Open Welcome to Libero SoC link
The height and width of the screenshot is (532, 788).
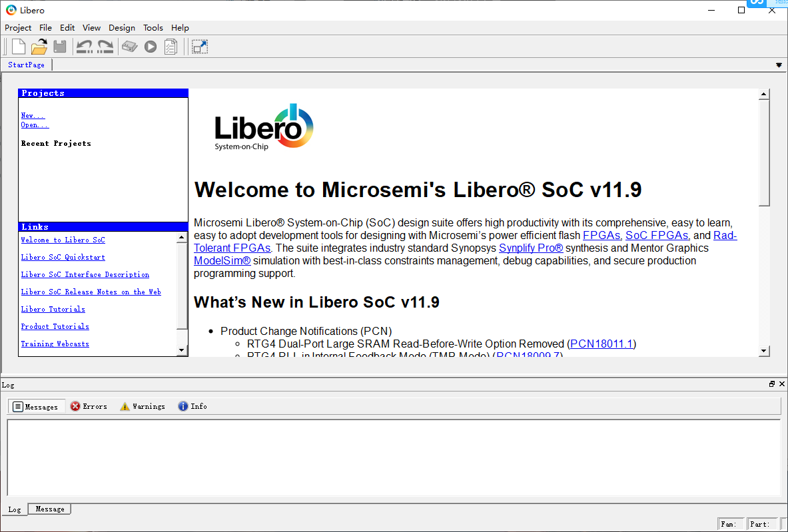(63, 240)
